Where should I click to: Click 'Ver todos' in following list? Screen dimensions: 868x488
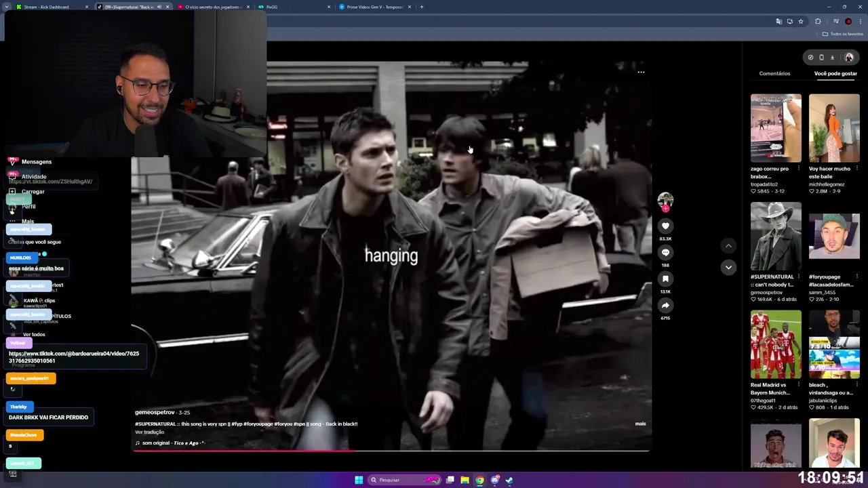coord(34,334)
